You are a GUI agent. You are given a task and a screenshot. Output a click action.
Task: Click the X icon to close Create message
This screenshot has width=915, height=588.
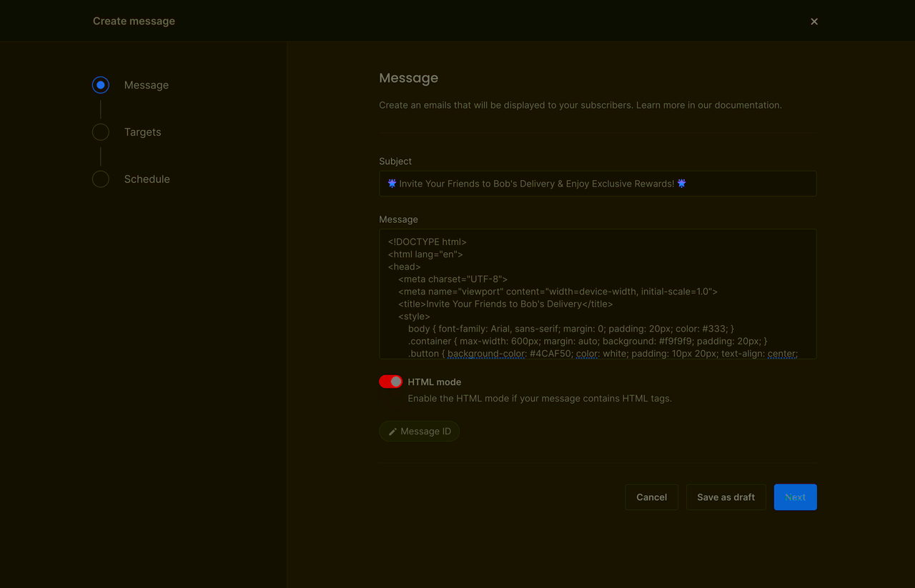tap(813, 21)
